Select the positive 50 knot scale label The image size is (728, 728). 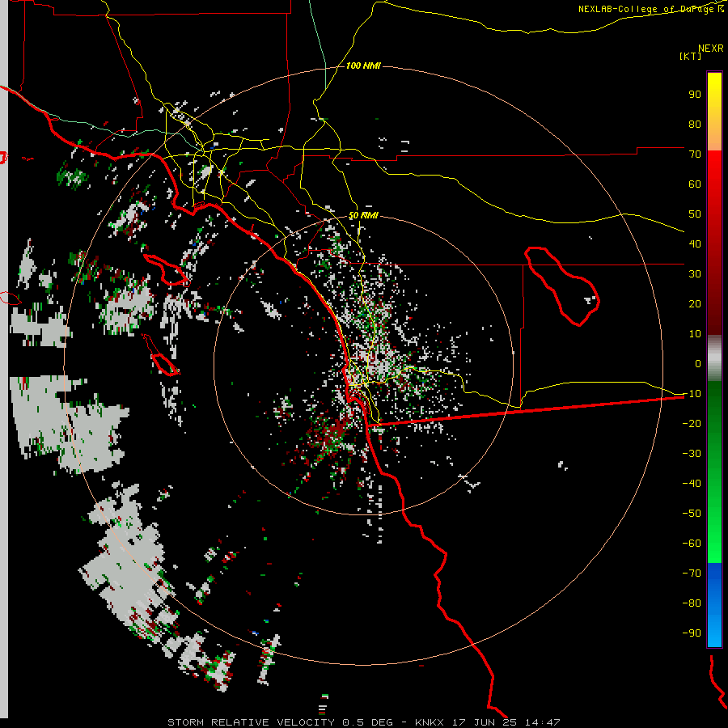(695, 214)
